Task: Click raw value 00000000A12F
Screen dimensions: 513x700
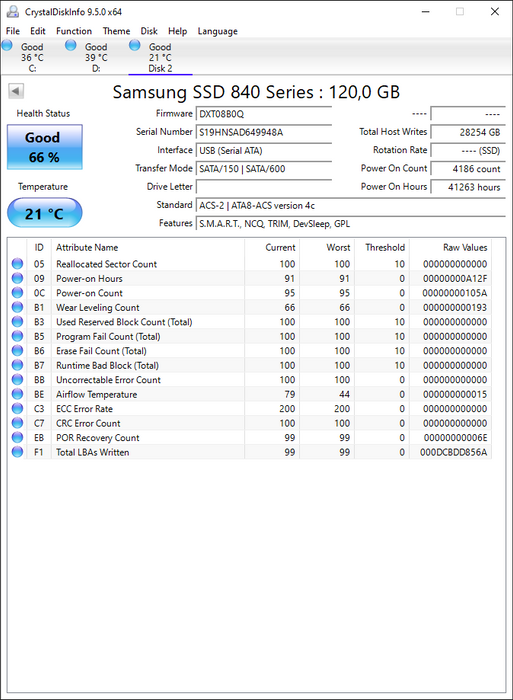Action: tap(455, 279)
